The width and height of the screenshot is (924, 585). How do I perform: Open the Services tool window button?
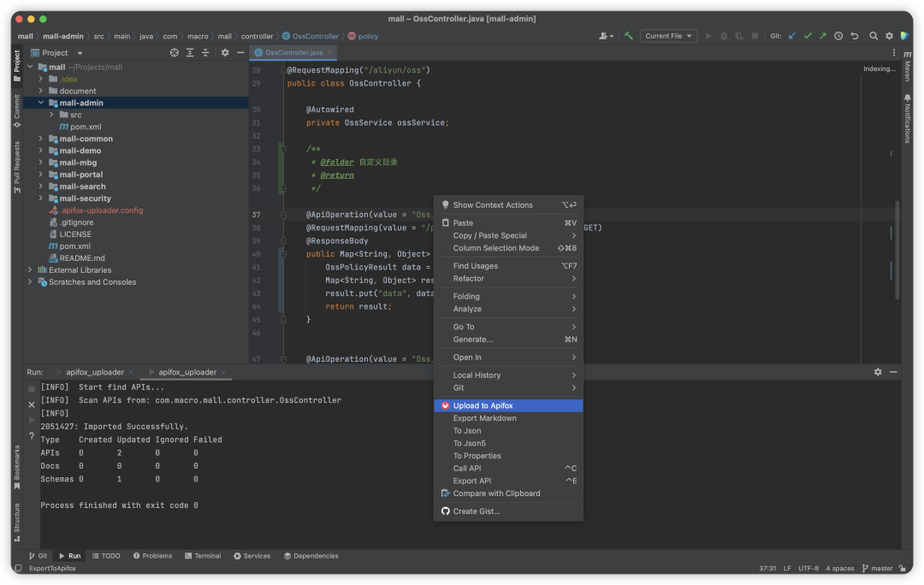click(x=252, y=556)
